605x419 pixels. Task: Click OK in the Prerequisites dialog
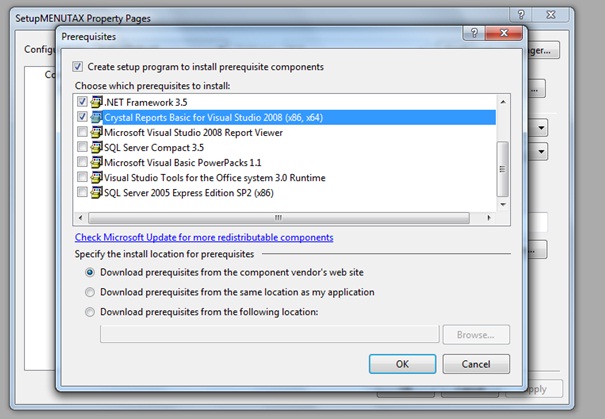coord(402,364)
